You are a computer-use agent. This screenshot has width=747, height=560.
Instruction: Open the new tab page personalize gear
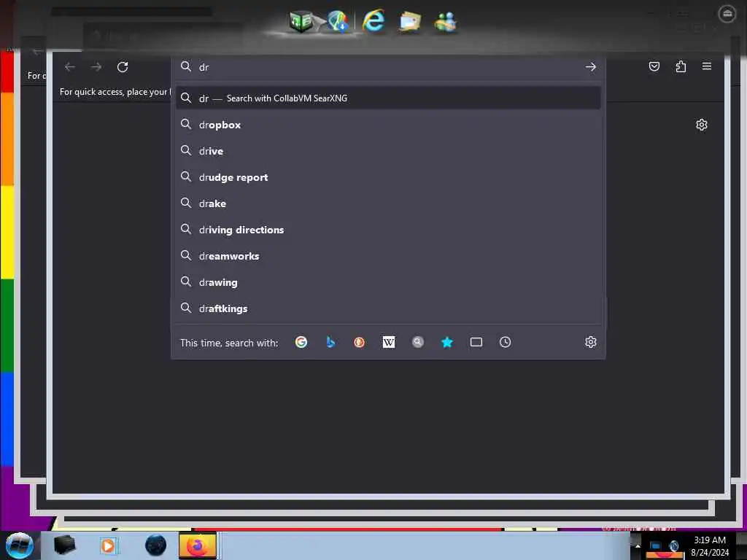701,125
